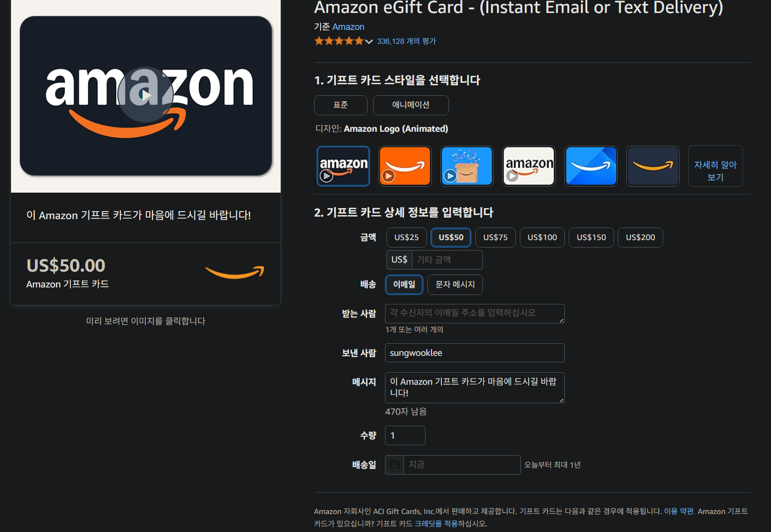Open the 336,128 개의 평가 reviews link
The height and width of the screenshot is (532, 771).
coord(406,41)
